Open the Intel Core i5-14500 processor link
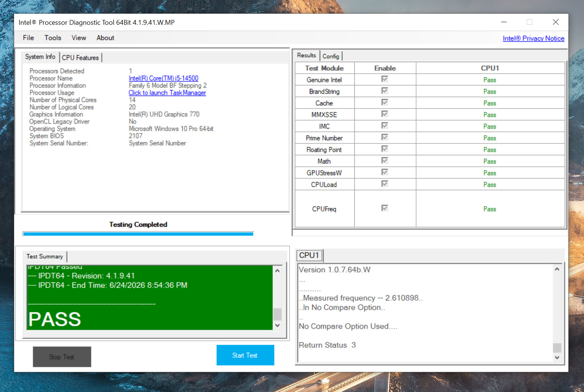The width and height of the screenshot is (584, 392). click(x=163, y=78)
